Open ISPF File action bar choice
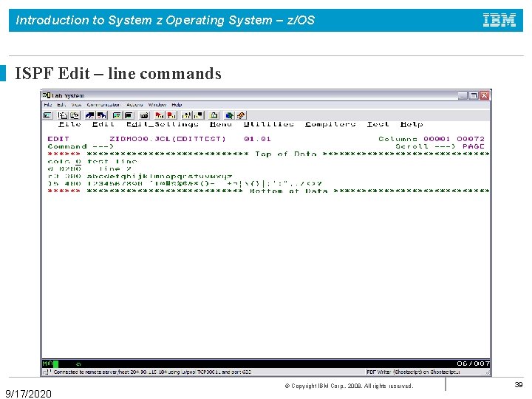The height and width of the screenshot is (399, 532). tap(69, 124)
